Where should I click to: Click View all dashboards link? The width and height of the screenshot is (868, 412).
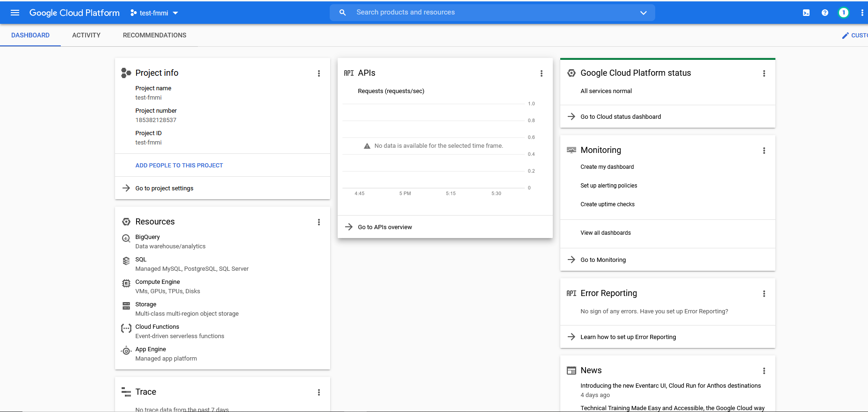[606, 233]
